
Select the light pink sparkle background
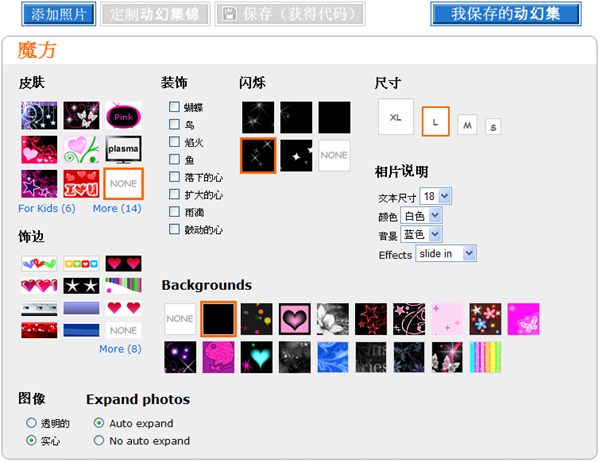coord(447,319)
